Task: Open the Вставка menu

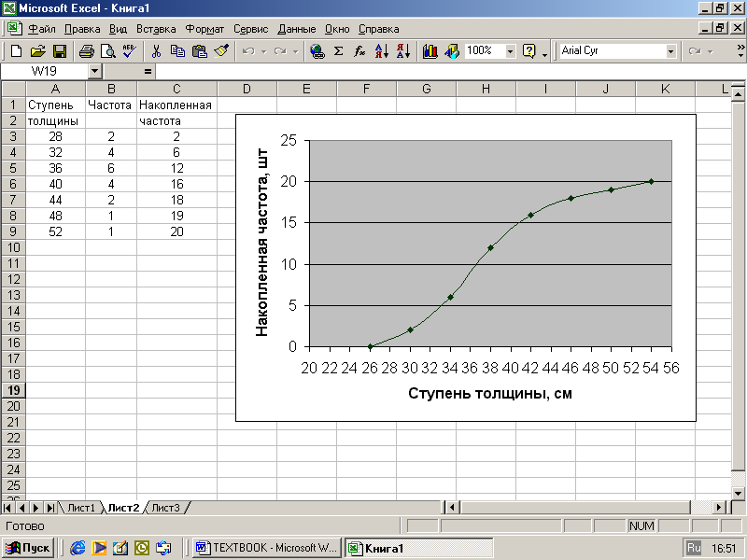Action: click(x=156, y=29)
